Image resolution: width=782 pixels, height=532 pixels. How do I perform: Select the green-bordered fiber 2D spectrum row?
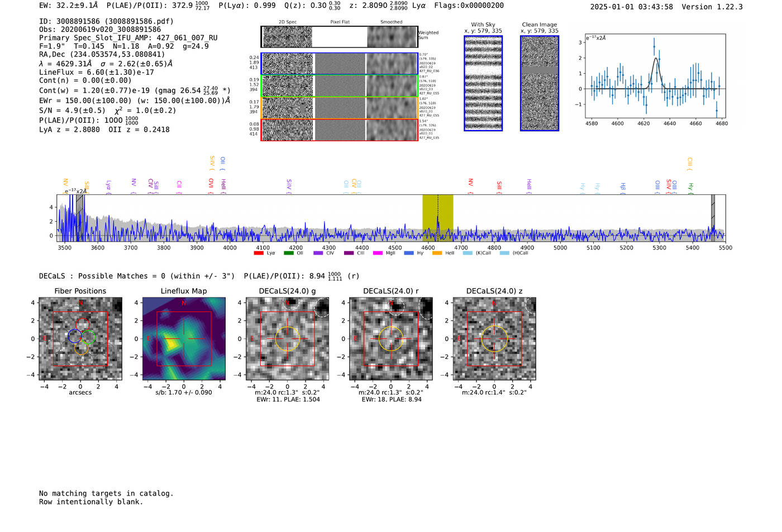point(339,86)
